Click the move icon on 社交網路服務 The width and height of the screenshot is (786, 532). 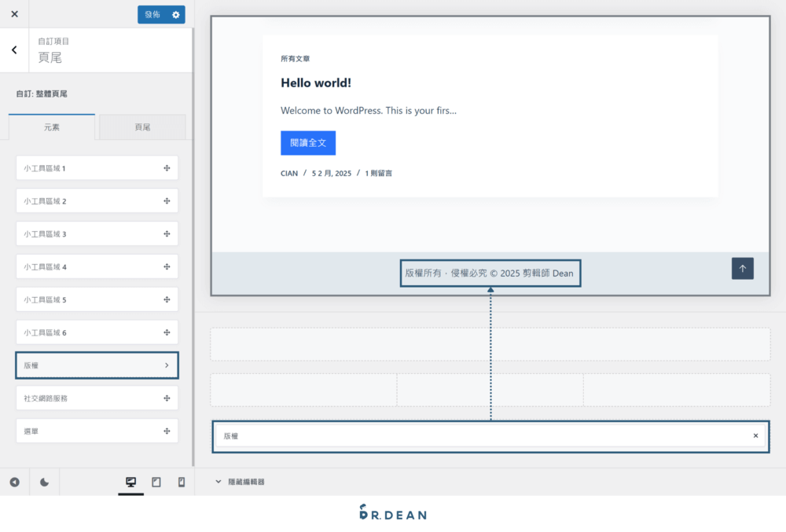pyautogui.click(x=167, y=398)
